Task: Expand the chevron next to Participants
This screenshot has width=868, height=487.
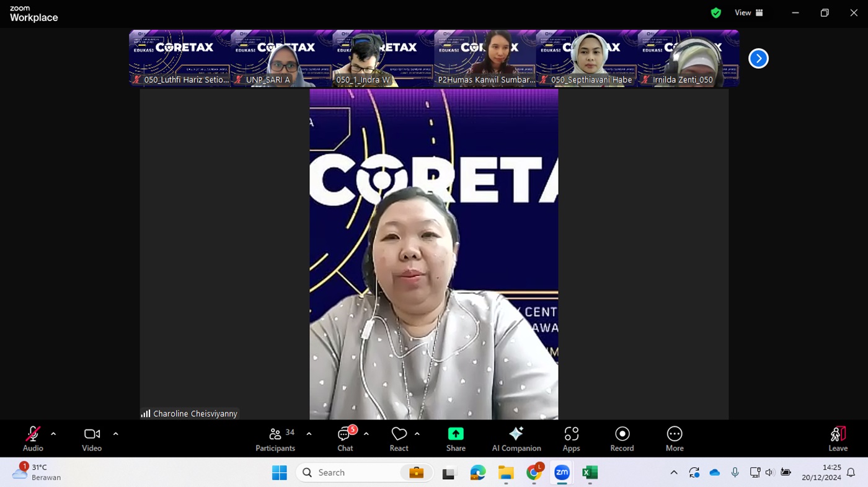Action: (x=309, y=434)
